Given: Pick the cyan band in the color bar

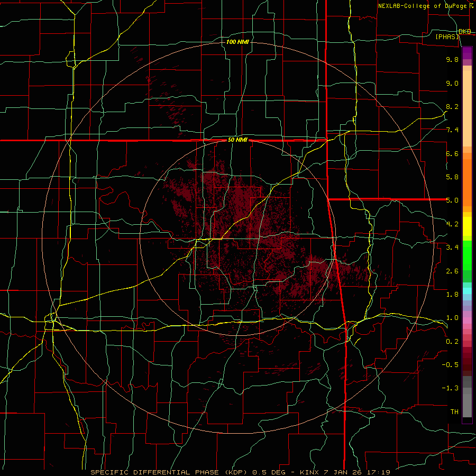Looking at the screenshot, I should (467, 291).
